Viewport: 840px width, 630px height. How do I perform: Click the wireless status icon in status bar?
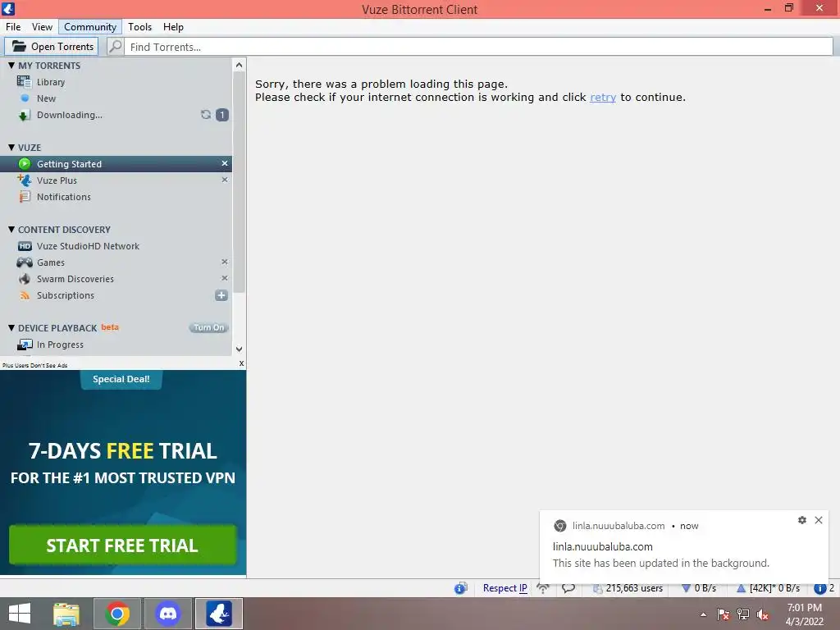click(543, 588)
